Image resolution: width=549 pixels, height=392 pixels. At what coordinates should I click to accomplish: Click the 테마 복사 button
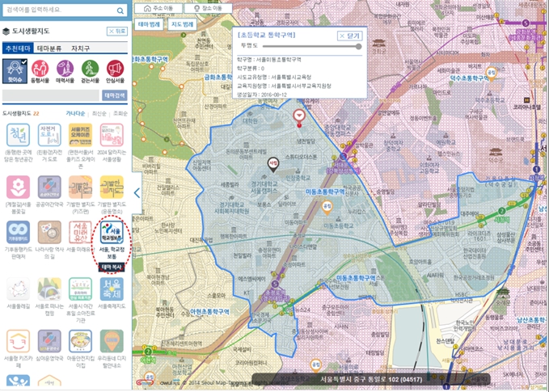(112, 267)
